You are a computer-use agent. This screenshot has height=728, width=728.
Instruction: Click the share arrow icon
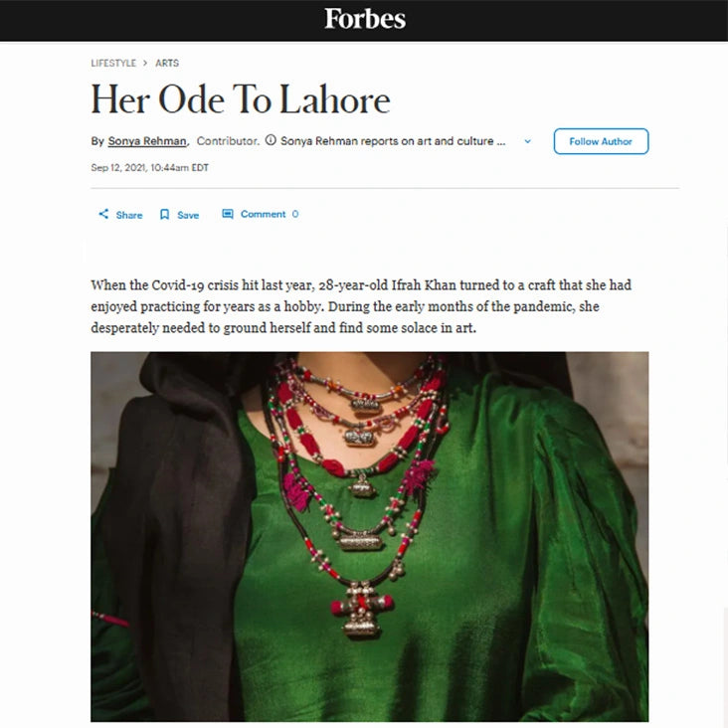pos(103,214)
